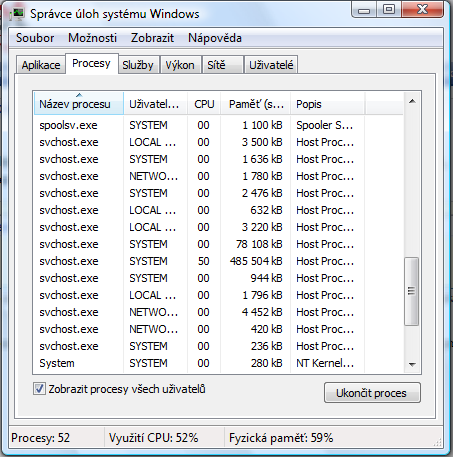Click the scrollbar down arrow
Screen dimensions: 453x457
[x=412, y=365]
